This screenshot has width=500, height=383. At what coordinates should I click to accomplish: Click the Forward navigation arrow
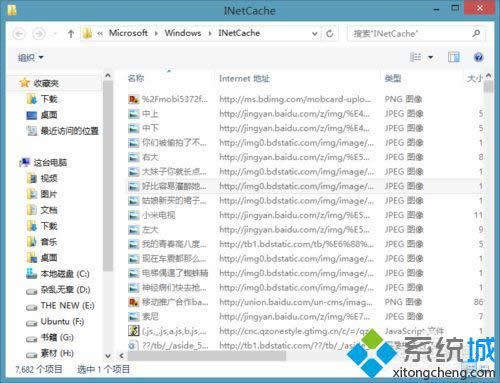coord(39,34)
